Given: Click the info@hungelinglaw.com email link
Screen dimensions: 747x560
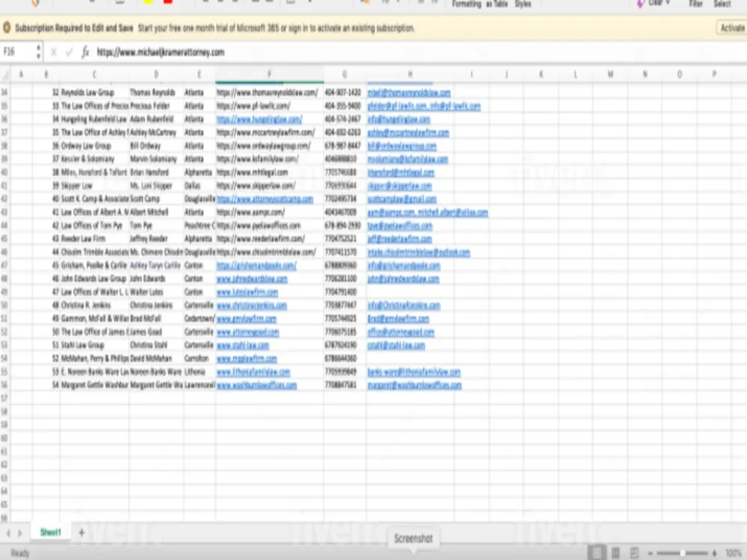Looking at the screenshot, I should pyautogui.click(x=399, y=119).
